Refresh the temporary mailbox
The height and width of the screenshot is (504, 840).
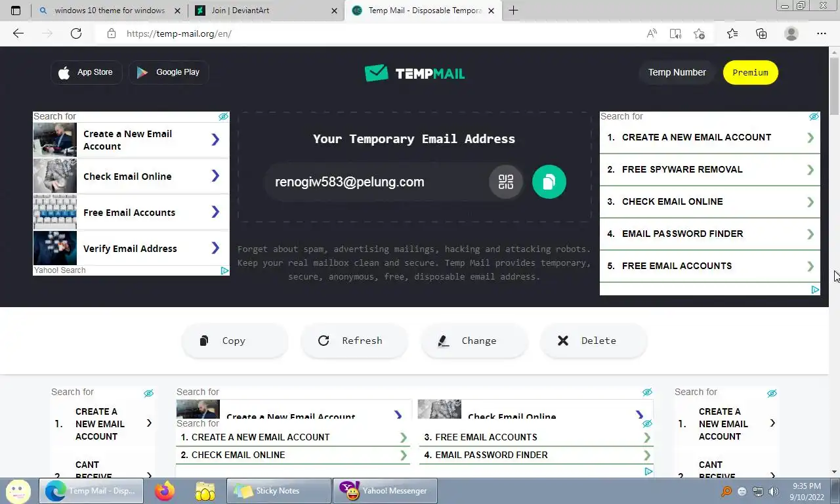[x=354, y=341]
